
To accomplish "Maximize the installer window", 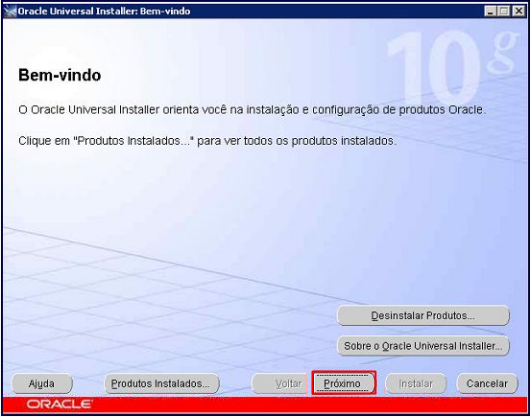I will pyautogui.click(x=504, y=11).
